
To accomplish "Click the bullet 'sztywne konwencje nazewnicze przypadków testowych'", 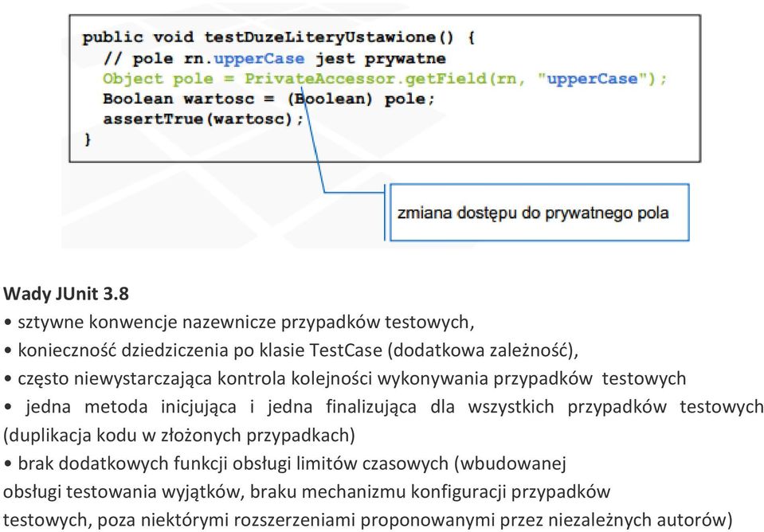I will [x=239, y=322].
